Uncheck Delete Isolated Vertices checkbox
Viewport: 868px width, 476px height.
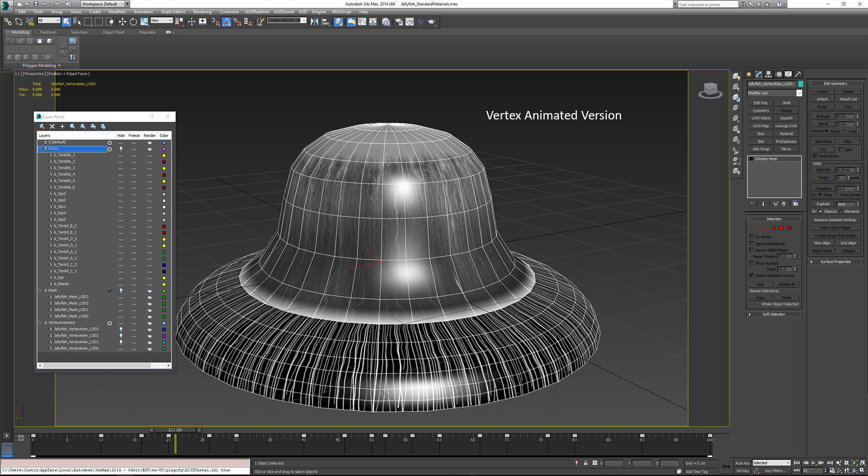pyautogui.click(x=752, y=275)
